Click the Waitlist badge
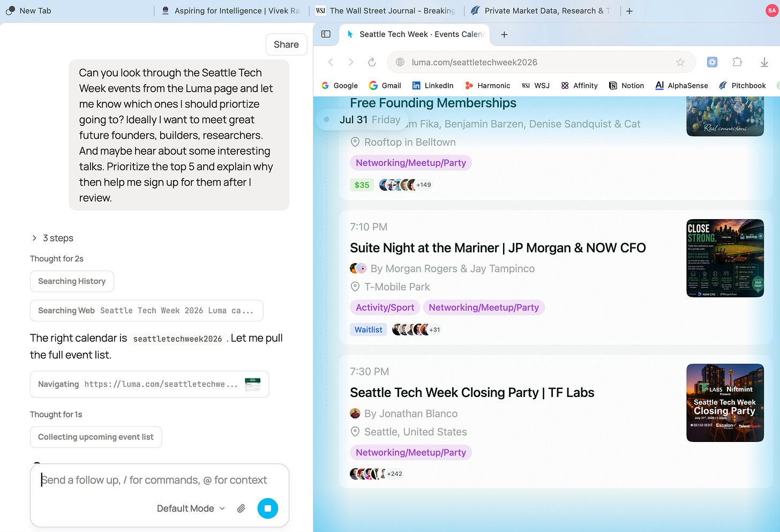 pos(369,330)
